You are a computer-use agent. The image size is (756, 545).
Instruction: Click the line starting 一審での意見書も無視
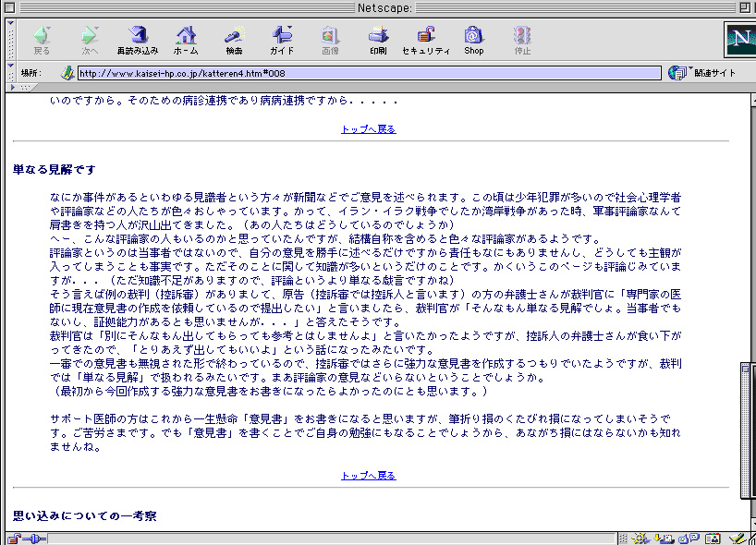point(365,364)
